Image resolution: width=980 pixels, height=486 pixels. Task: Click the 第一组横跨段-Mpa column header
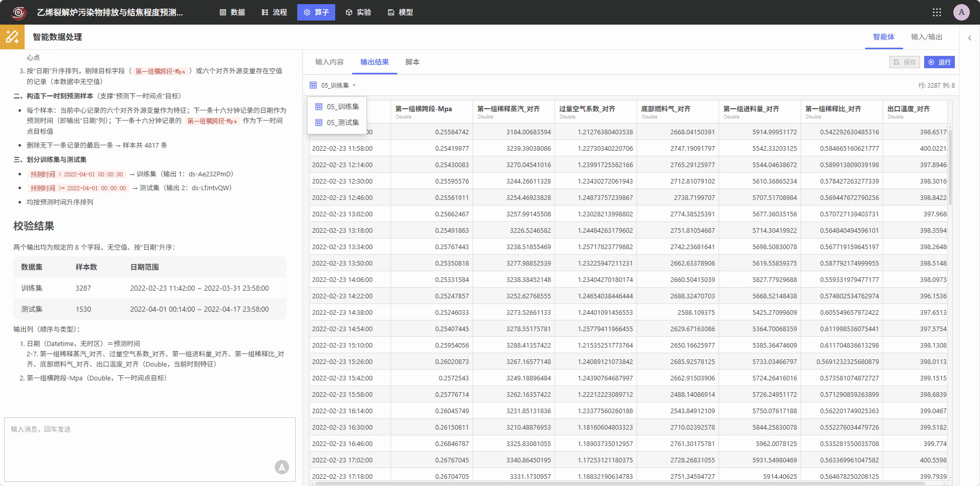pos(432,112)
